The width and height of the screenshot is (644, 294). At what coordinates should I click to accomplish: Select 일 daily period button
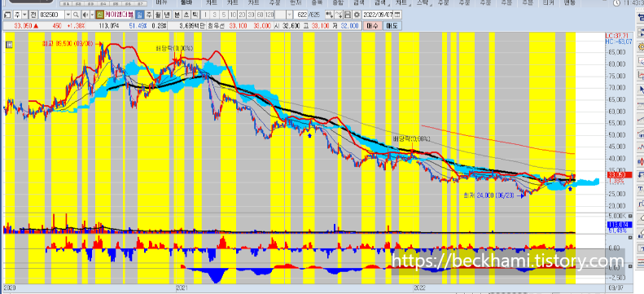140,15
